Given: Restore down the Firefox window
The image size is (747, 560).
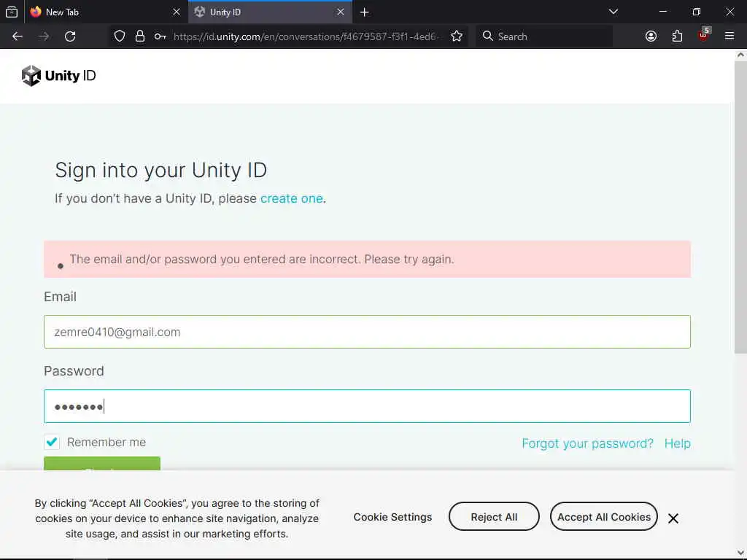Looking at the screenshot, I should coord(696,12).
